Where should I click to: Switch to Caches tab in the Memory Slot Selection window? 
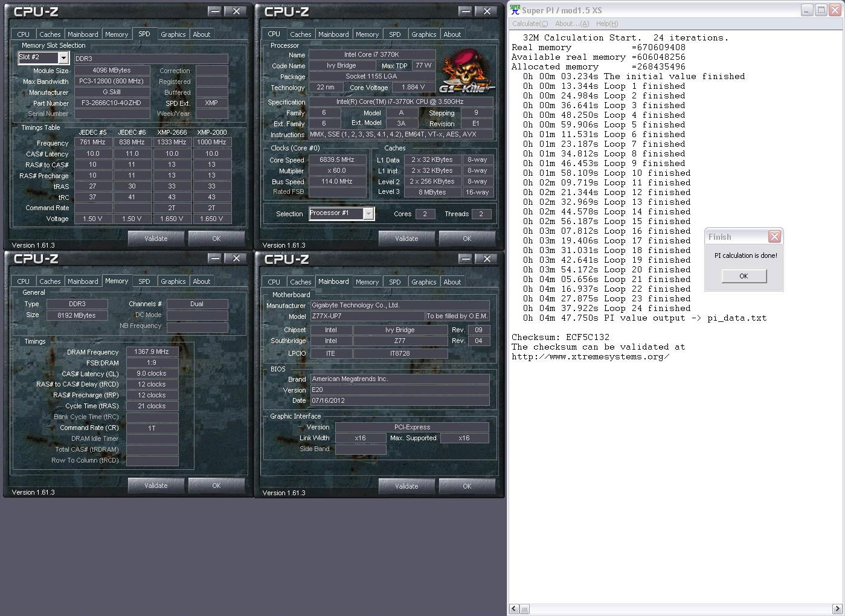pyautogui.click(x=50, y=34)
